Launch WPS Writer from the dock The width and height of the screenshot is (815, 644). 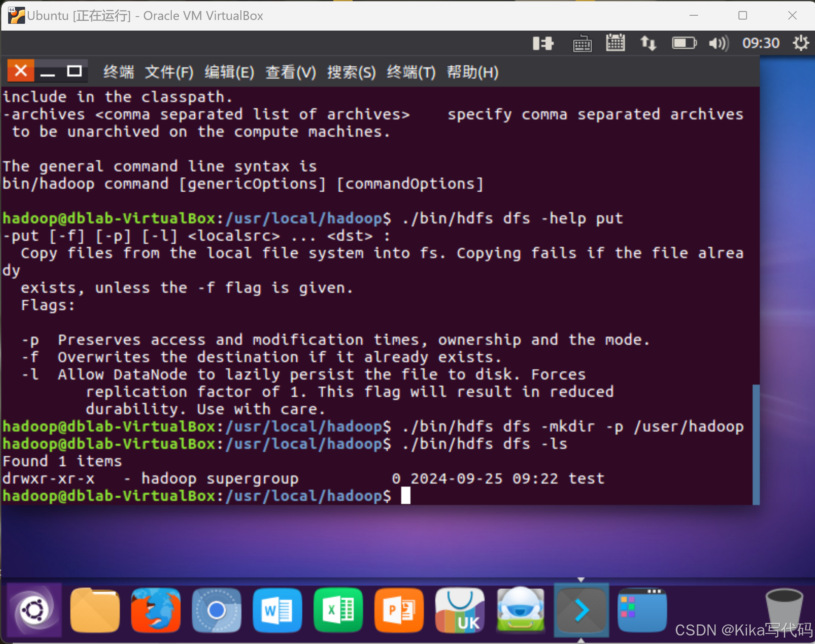pyautogui.click(x=277, y=610)
